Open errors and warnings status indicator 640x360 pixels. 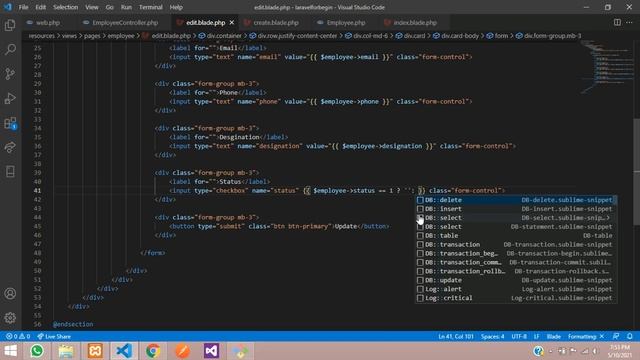[x=18, y=336]
